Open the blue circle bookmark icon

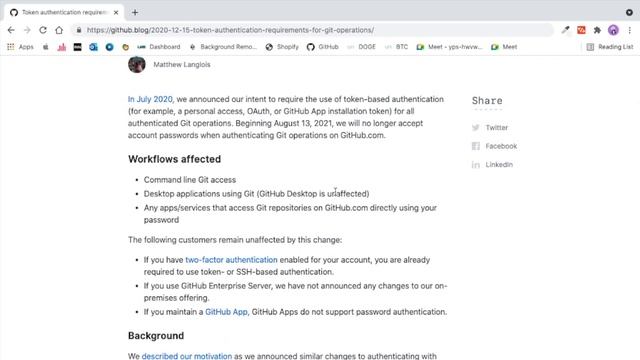click(x=109, y=47)
